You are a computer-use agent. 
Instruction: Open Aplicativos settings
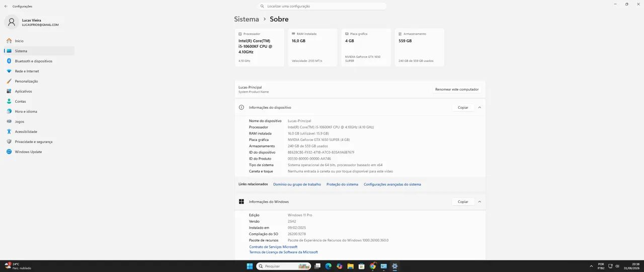(x=39, y=91)
